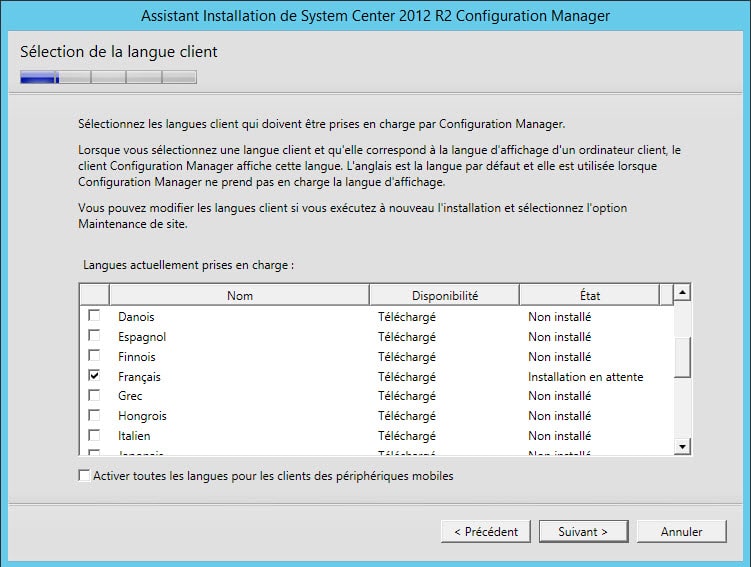Sort by the État column header
The image size is (751, 567).
[590, 295]
